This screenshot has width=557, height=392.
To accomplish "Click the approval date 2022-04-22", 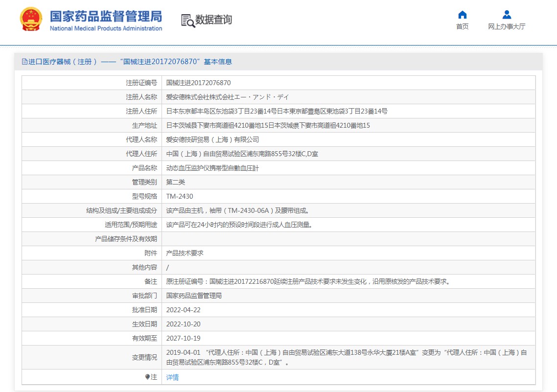I will click(x=183, y=310).
